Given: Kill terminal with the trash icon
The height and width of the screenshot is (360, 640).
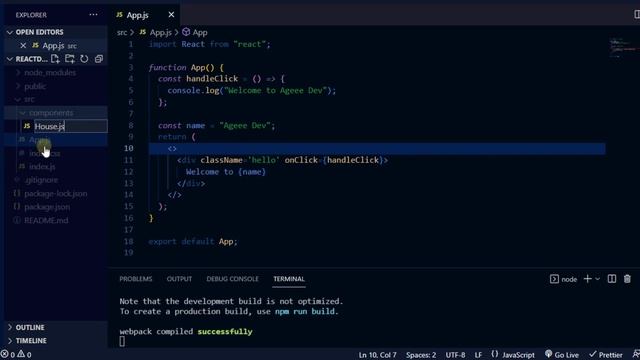Looking at the screenshot, I should 627,279.
